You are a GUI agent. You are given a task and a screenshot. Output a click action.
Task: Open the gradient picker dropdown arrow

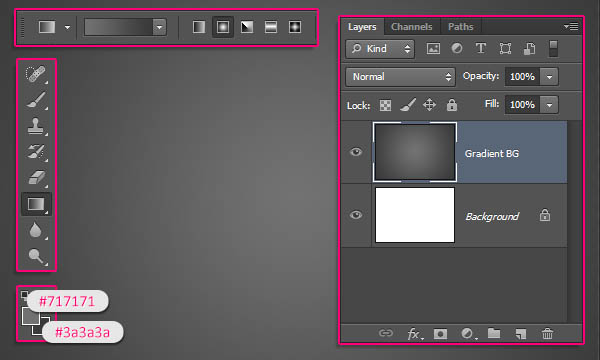point(159,27)
